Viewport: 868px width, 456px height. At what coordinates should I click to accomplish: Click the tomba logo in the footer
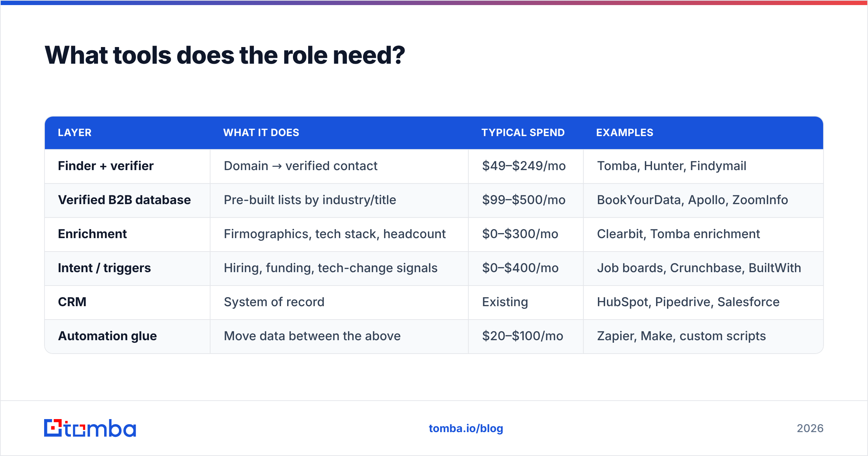coord(90,428)
